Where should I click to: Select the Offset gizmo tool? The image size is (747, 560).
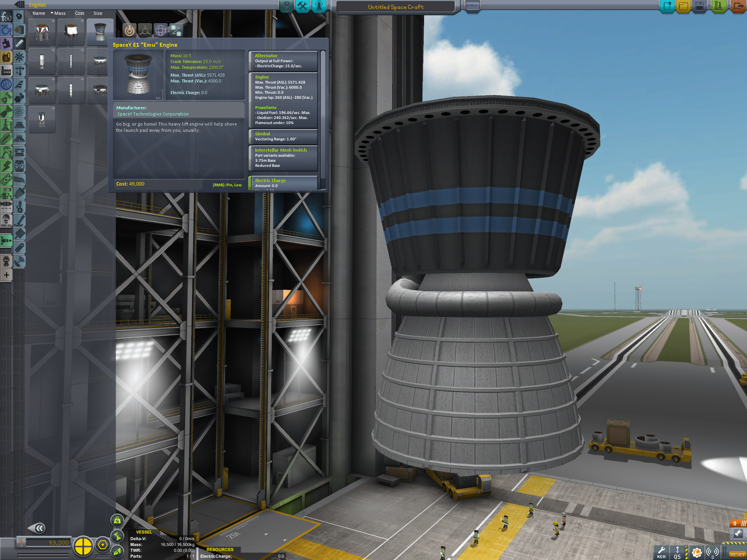(x=145, y=30)
